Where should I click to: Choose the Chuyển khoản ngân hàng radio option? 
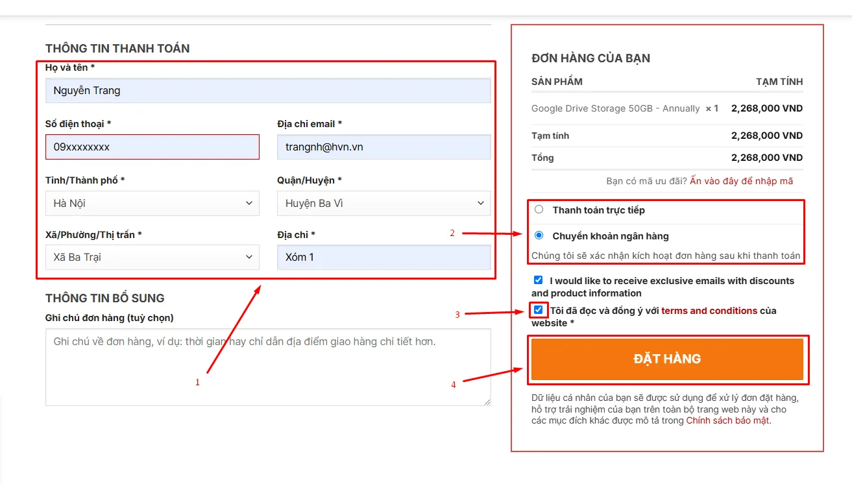539,235
